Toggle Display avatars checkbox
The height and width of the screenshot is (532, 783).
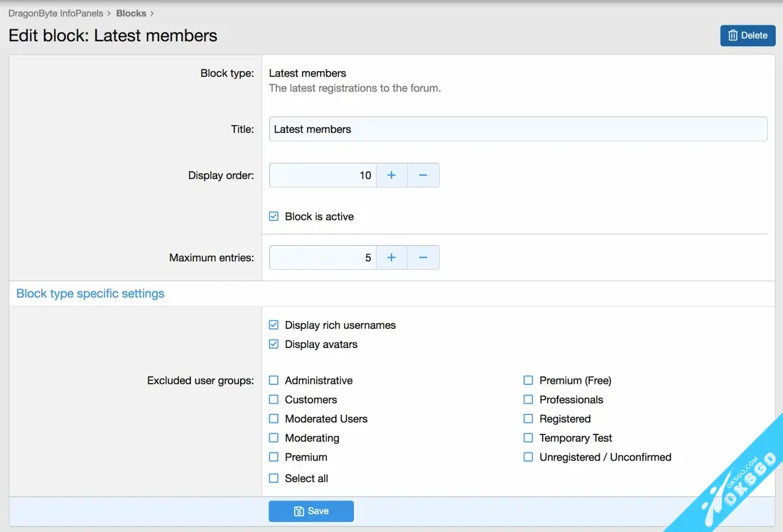(274, 344)
